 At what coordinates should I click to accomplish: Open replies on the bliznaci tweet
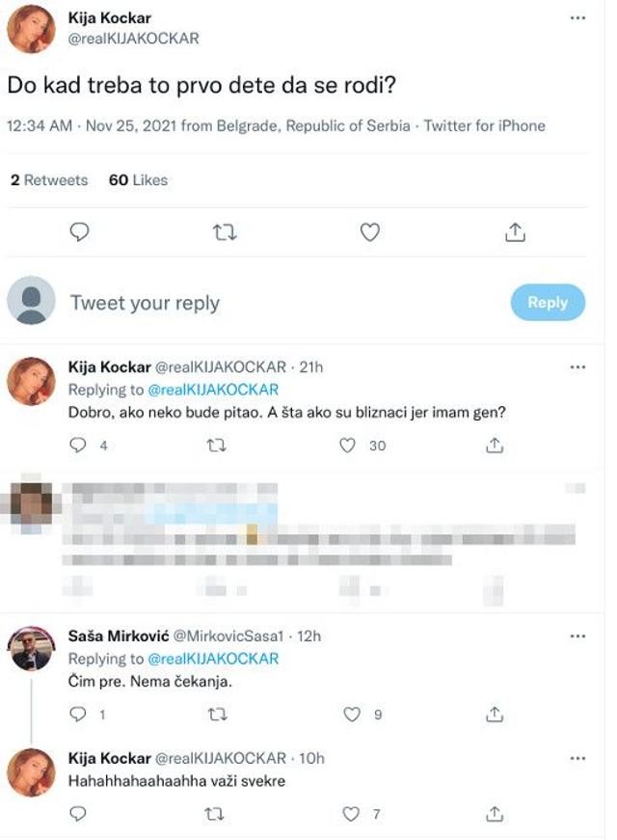81,445
